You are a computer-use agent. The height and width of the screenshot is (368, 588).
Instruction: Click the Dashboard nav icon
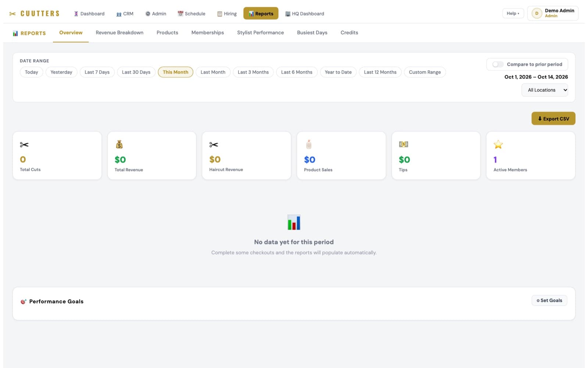click(76, 14)
